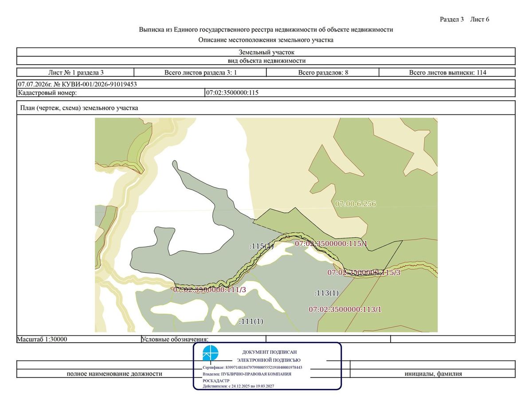Select cell 'Лист № 1 раздела 3'
Viewport: 532px width, 411px height.
tap(75, 72)
